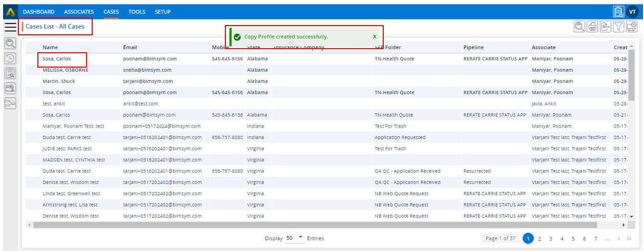The image size is (644, 251).
Task: Click the print icon in top toolbar
Action: point(593,27)
